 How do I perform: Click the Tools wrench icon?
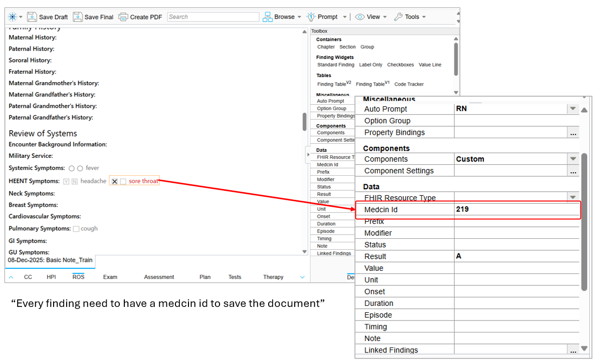coord(398,17)
